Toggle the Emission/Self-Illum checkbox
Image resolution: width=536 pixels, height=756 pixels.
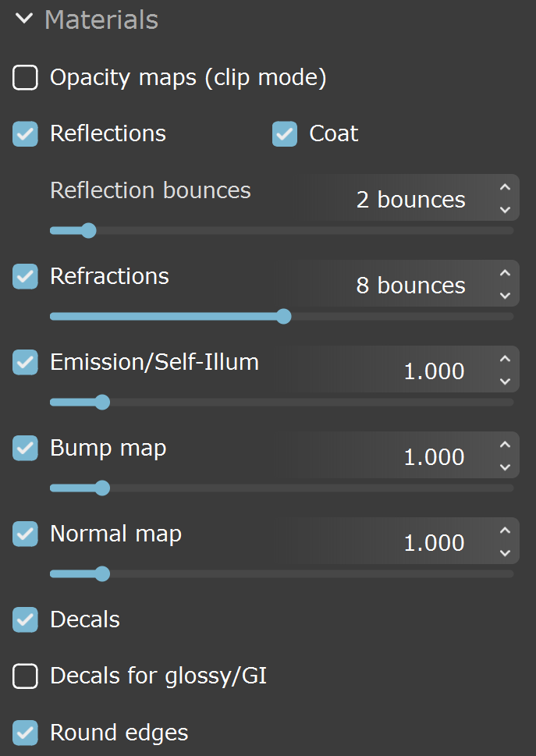coord(25,362)
